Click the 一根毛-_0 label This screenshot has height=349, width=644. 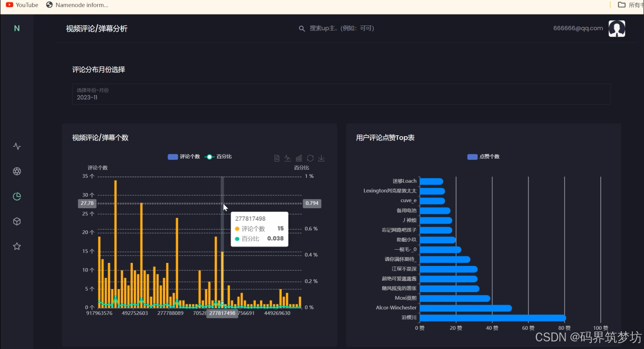point(406,250)
